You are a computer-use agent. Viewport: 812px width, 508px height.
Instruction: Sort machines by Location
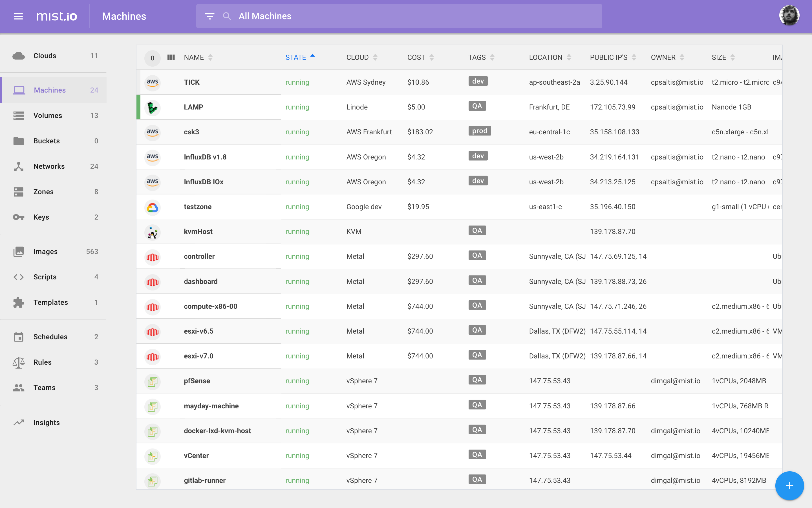pos(550,58)
